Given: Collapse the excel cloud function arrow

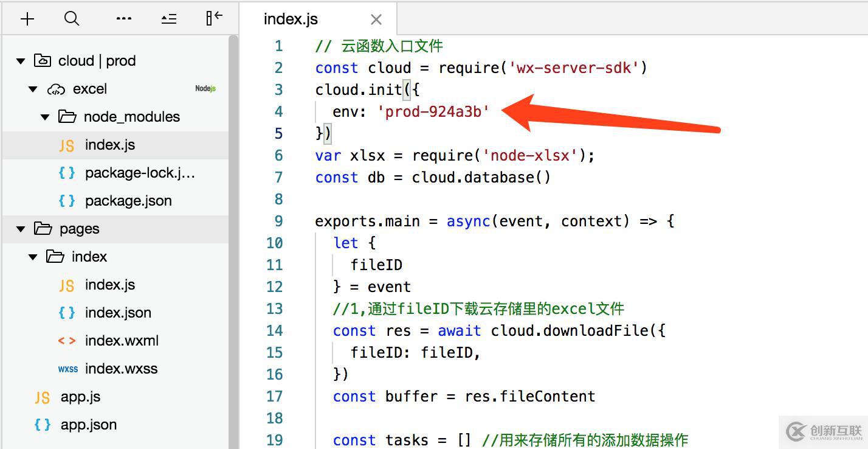Looking at the screenshot, I should pyautogui.click(x=33, y=89).
